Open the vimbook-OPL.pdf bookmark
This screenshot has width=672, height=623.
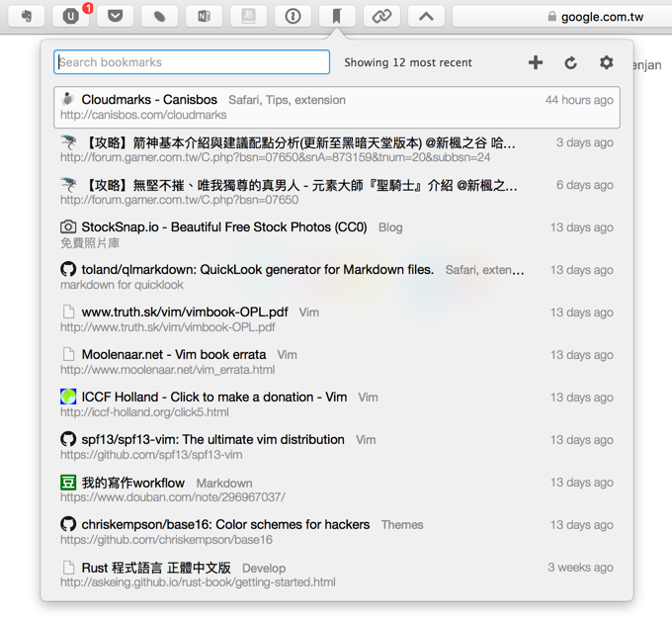click(185, 311)
